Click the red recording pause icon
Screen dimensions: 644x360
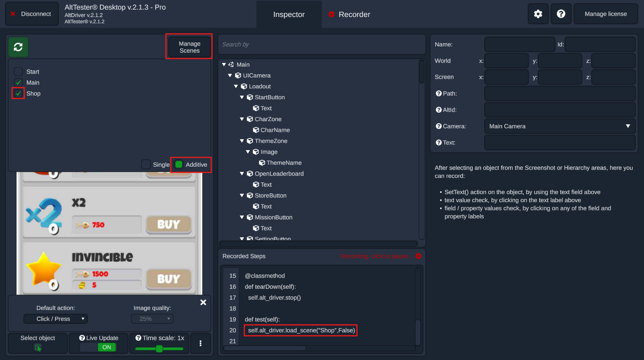(x=418, y=256)
